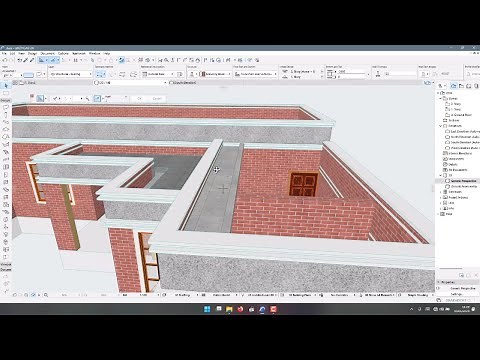Expand the Lists folder in Navigator
Viewport: 480px width, 360px height.
click(440, 203)
